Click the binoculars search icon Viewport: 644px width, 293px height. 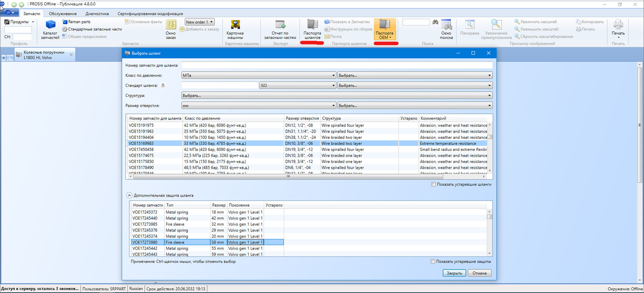(x=435, y=22)
